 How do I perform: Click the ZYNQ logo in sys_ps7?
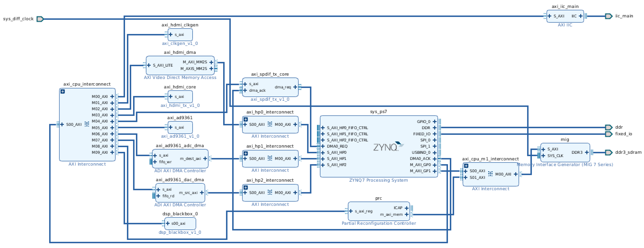(x=388, y=147)
